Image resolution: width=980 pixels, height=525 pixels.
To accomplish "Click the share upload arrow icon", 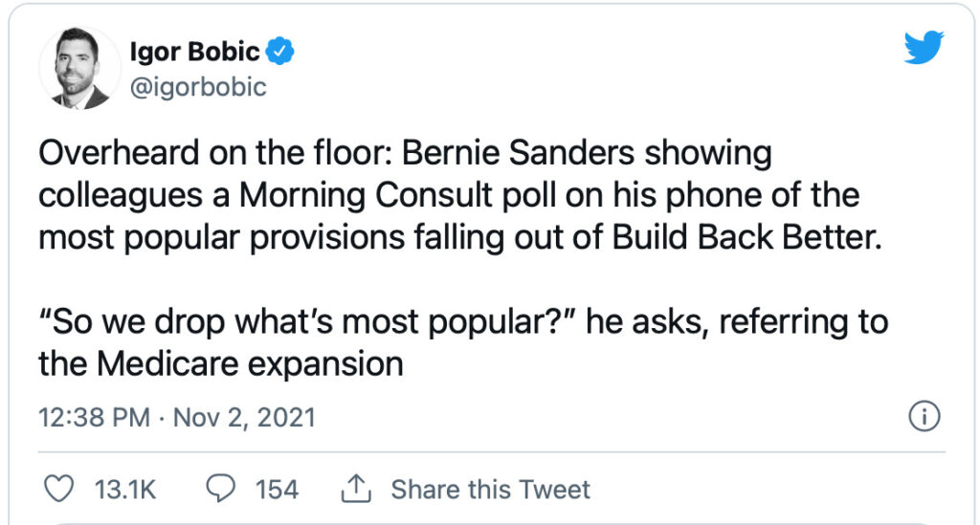I will click(355, 490).
